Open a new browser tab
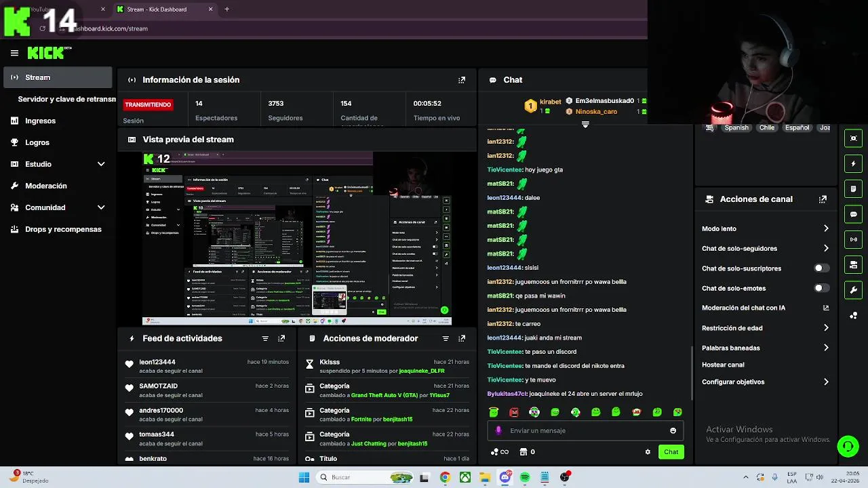The image size is (868, 488). (226, 9)
